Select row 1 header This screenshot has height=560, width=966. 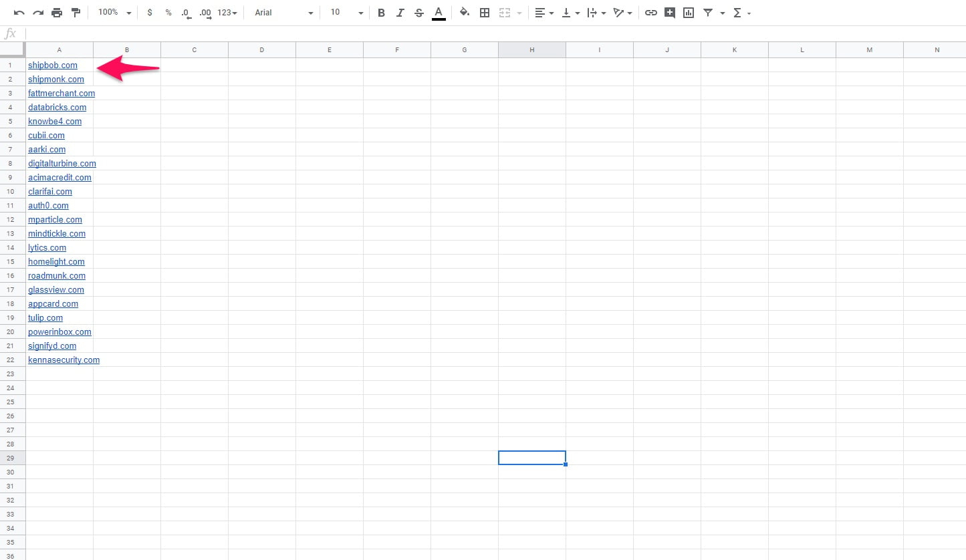pyautogui.click(x=13, y=65)
